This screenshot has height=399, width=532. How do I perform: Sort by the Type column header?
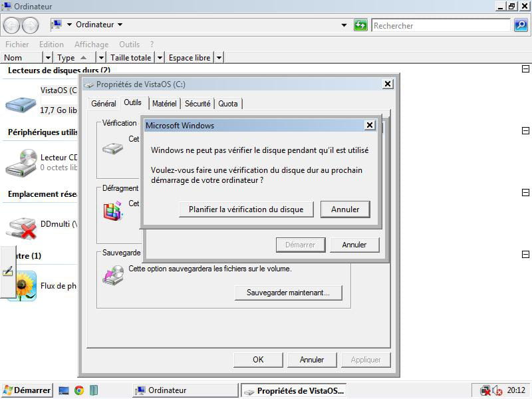pos(75,58)
